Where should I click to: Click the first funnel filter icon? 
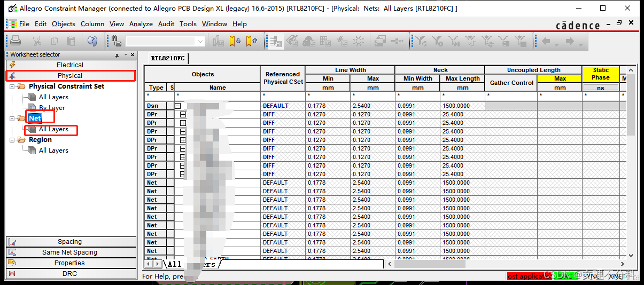click(421, 41)
